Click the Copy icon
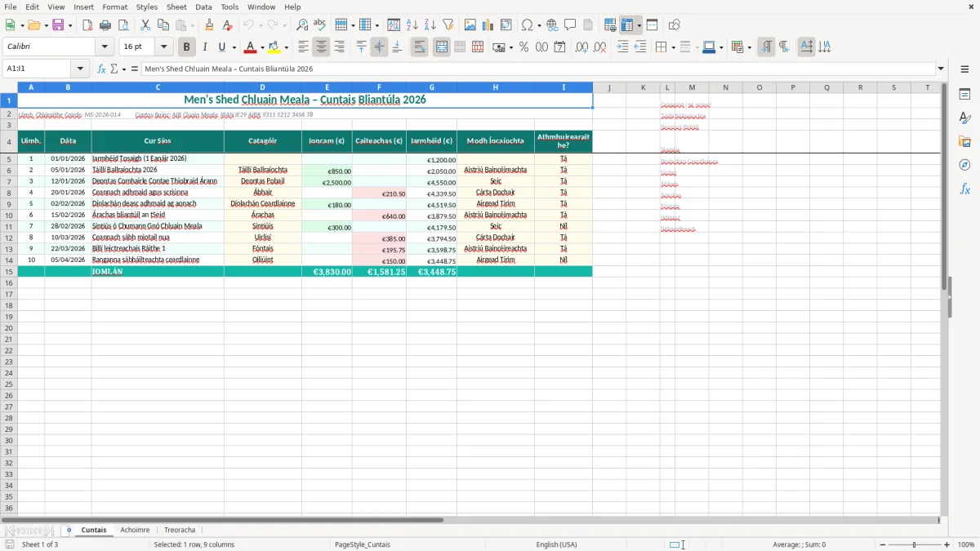The image size is (980, 551). (x=163, y=25)
